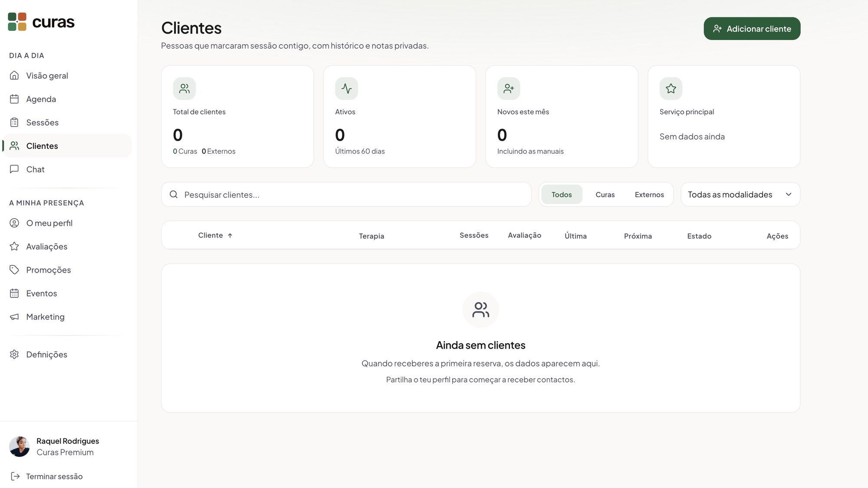Open the Todas as modalidades dropdown
Screen dimensions: 868x488
click(x=740, y=195)
